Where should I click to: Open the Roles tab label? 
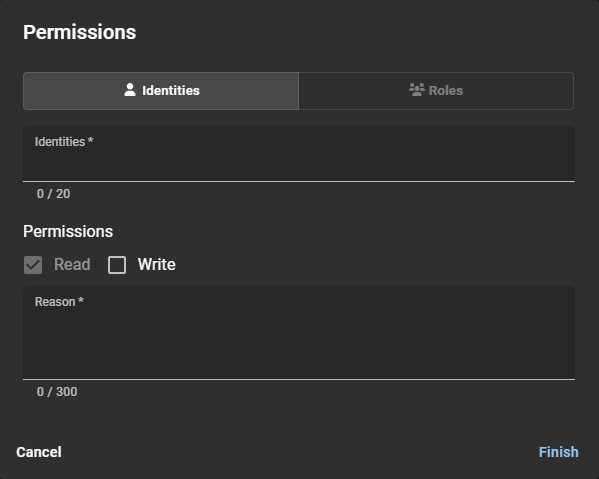point(446,91)
